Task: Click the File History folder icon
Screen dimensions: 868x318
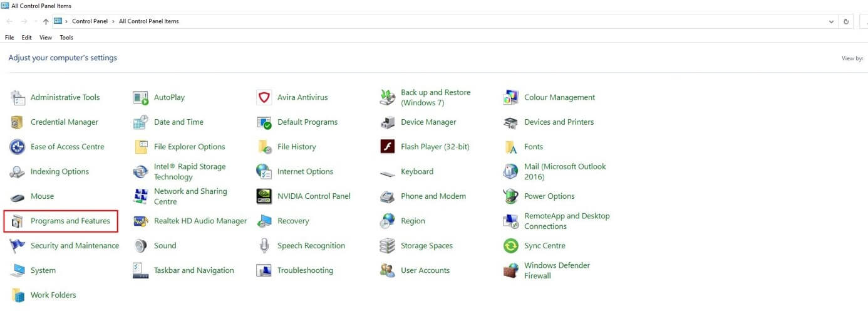Action: (x=264, y=147)
